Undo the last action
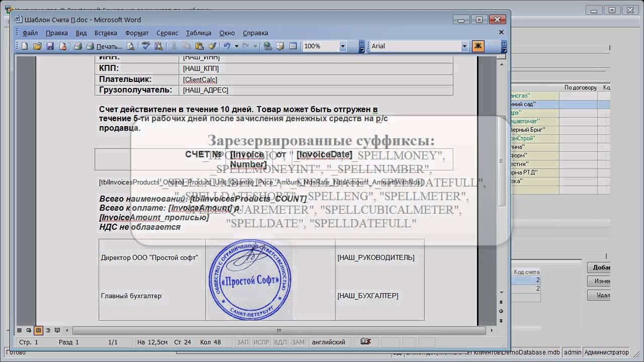The image size is (644, 362). pos(227,46)
